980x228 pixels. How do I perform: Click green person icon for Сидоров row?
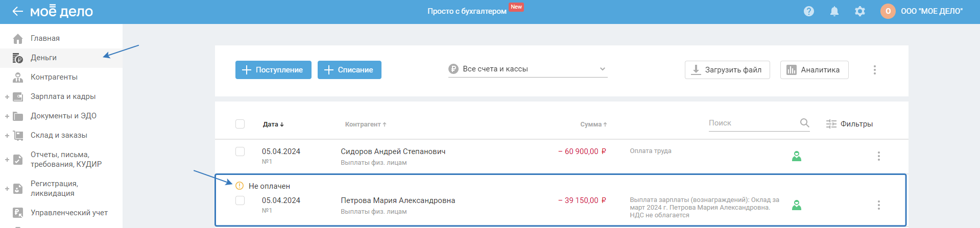796,156
